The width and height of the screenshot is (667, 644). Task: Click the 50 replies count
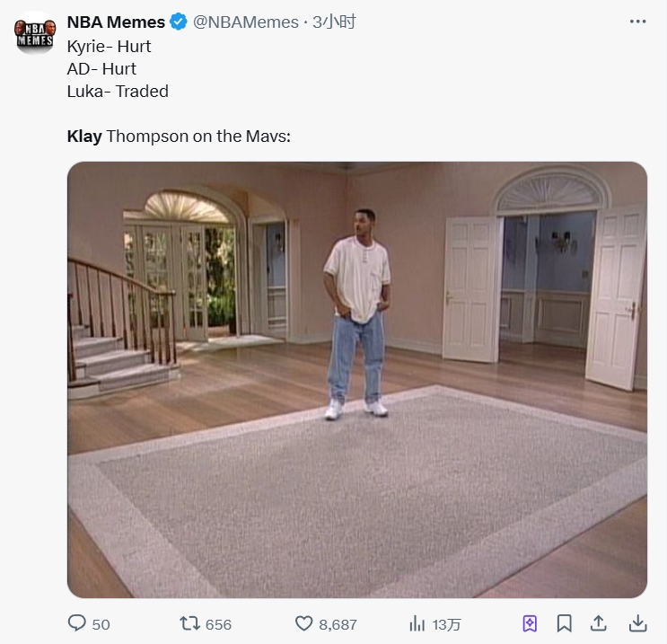pos(101,624)
